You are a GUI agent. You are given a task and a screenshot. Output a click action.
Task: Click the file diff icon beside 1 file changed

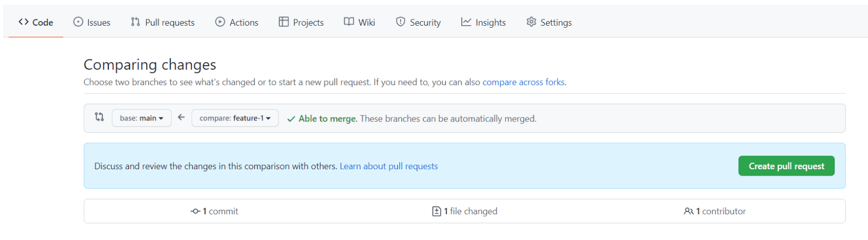pos(437,211)
